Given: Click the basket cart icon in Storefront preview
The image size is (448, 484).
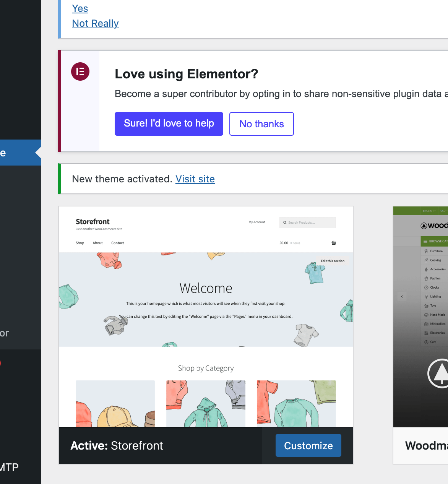Looking at the screenshot, I should [x=334, y=243].
